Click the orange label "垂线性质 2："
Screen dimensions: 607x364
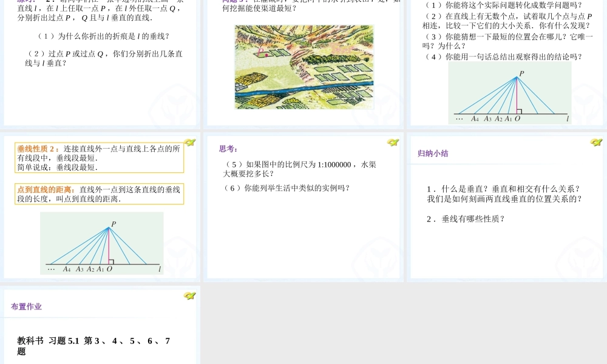(39, 149)
